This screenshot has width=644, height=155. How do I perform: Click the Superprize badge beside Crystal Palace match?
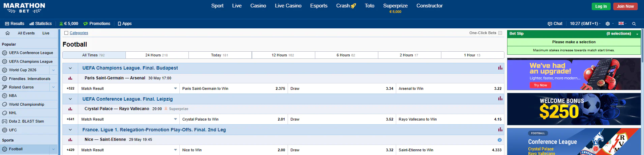tap(176, 109)
